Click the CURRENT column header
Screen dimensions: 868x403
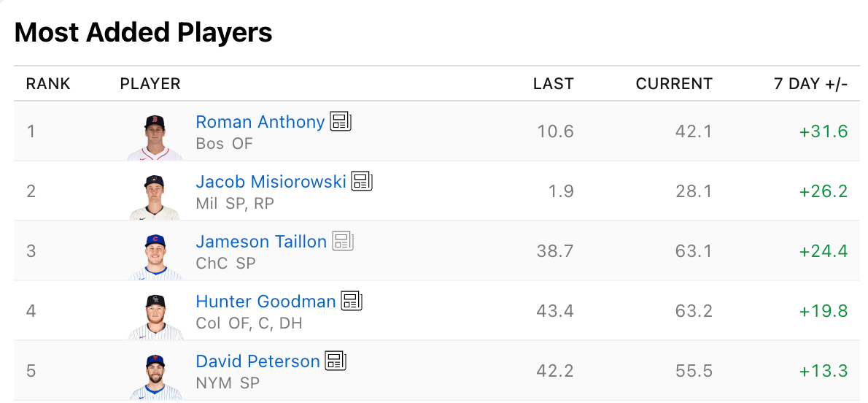[674, 84]
